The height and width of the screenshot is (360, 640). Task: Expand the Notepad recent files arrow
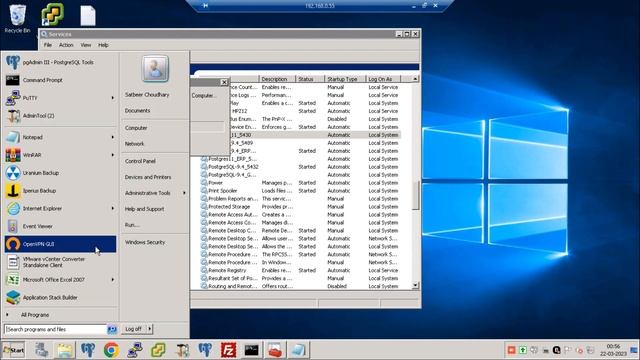pyautogui.click(x=113, y=137)
